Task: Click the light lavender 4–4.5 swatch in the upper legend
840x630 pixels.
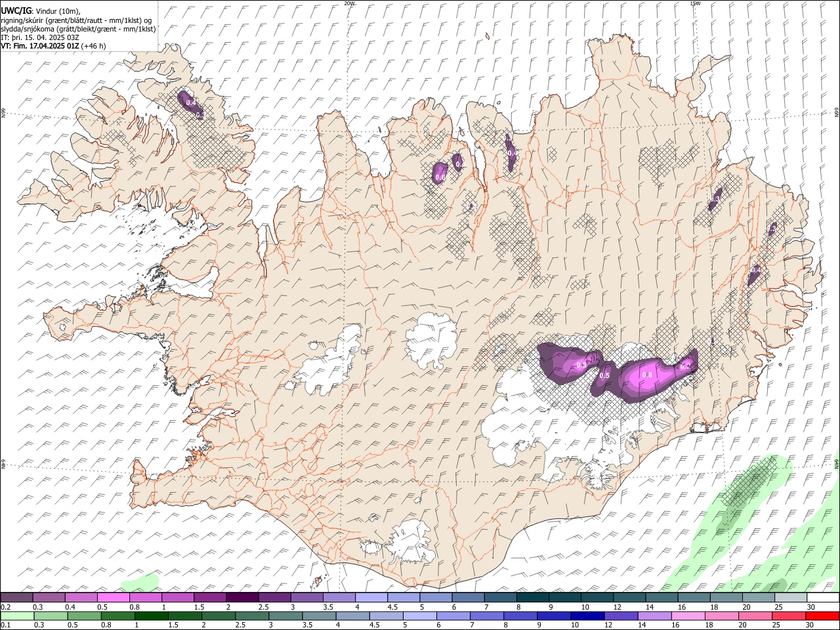Action: pyautogui.click(x=371, y=598)
